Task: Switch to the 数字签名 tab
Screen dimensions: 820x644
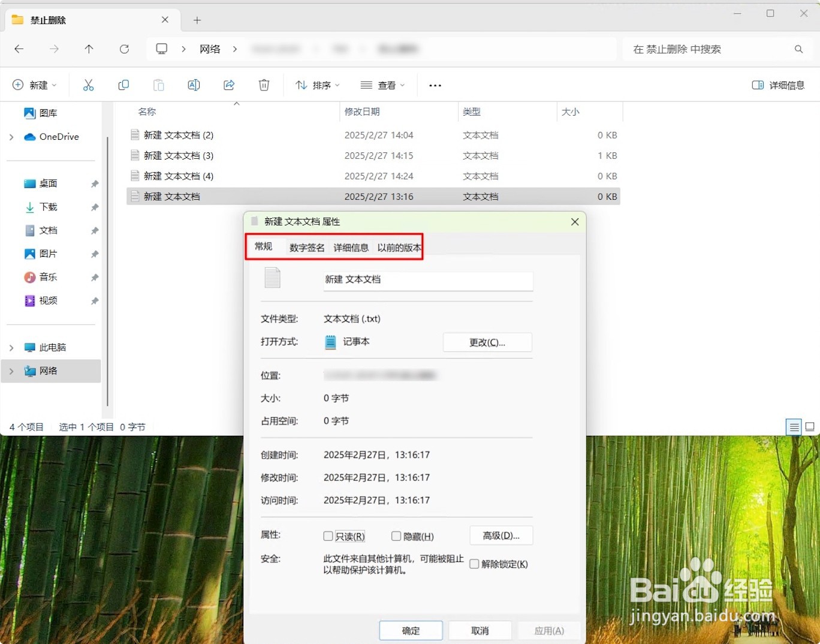Action: pos(306,246)
